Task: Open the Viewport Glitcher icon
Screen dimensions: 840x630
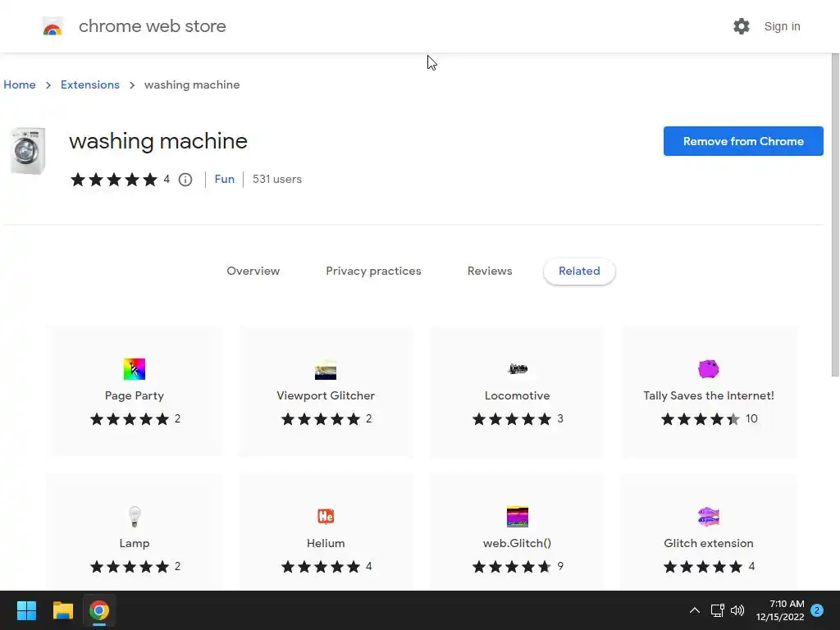Action: click(326, 369)
